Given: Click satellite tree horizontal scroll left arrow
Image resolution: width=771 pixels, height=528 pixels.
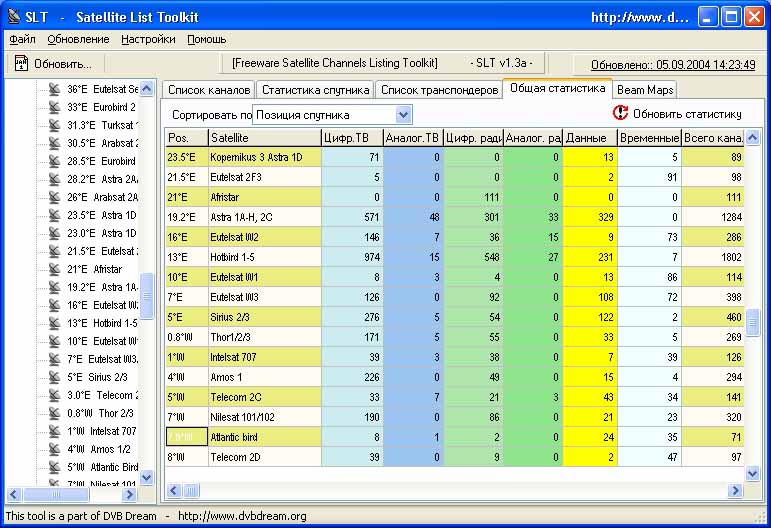Looking at the screenshot, I should click(14, 495).
